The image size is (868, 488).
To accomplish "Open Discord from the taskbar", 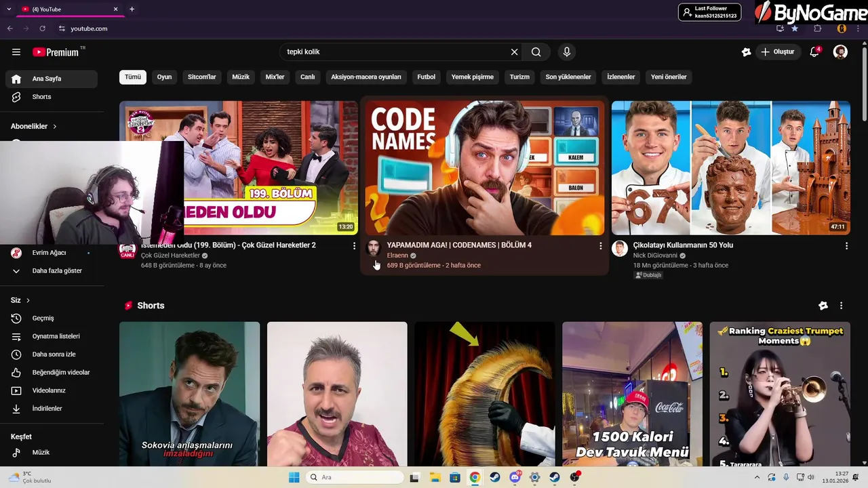I will click(x=515, y=477).
